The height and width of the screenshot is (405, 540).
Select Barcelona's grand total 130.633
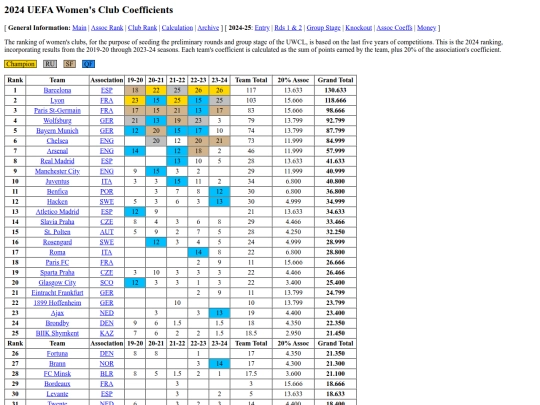coord(335,90)
